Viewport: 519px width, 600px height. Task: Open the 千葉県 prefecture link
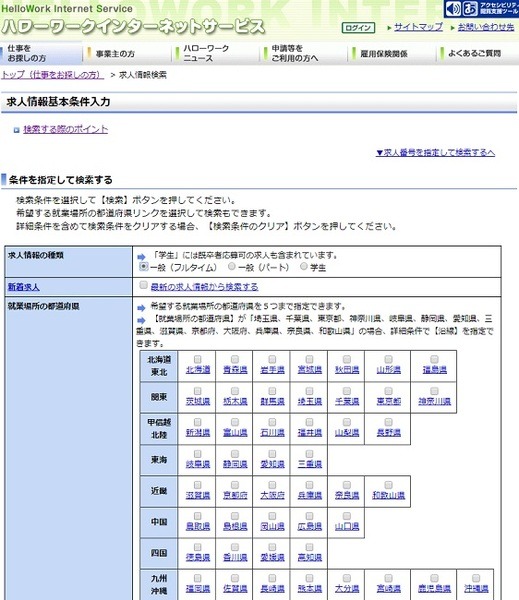pyautogui.click(x=347, y=401)
